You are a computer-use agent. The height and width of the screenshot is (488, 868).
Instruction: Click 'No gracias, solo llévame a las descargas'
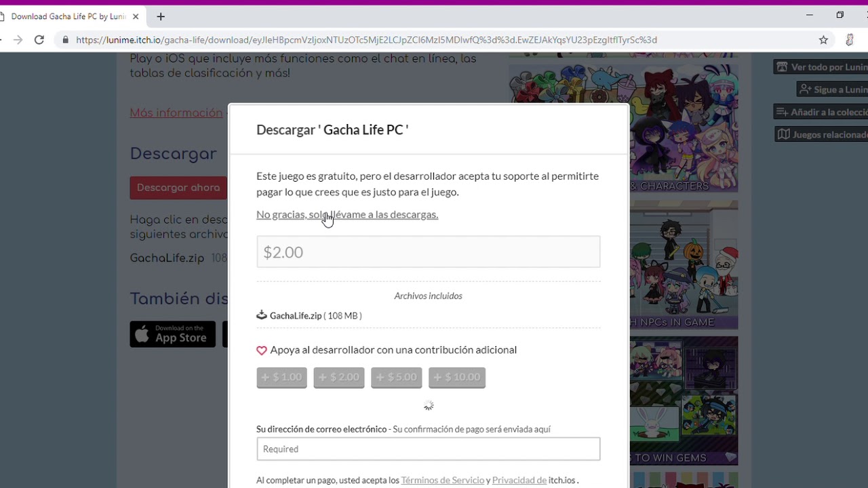point(347,214)
